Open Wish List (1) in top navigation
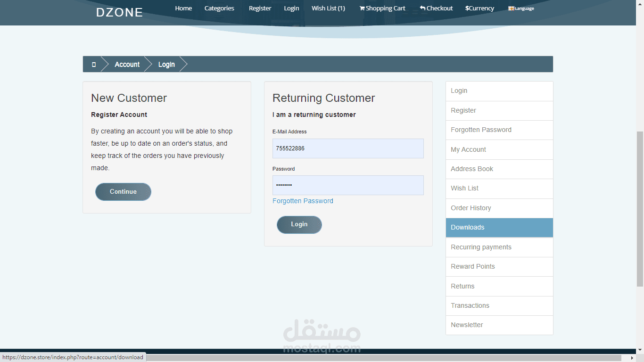The image size is (644, 362). 328,8
